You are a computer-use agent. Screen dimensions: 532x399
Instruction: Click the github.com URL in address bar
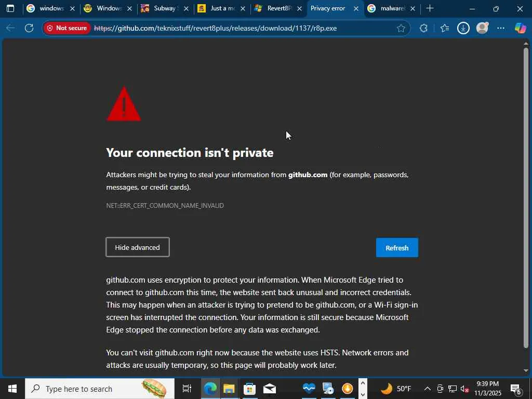pos(216,28)
